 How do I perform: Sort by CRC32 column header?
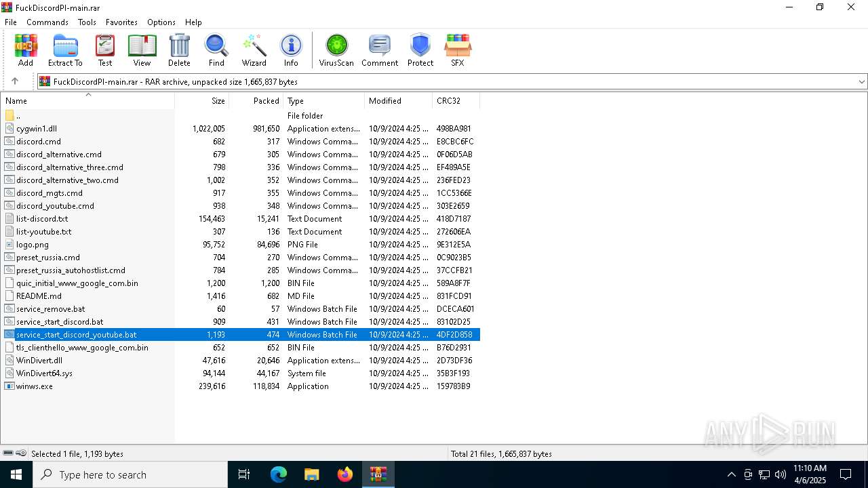tap(456, 101)
